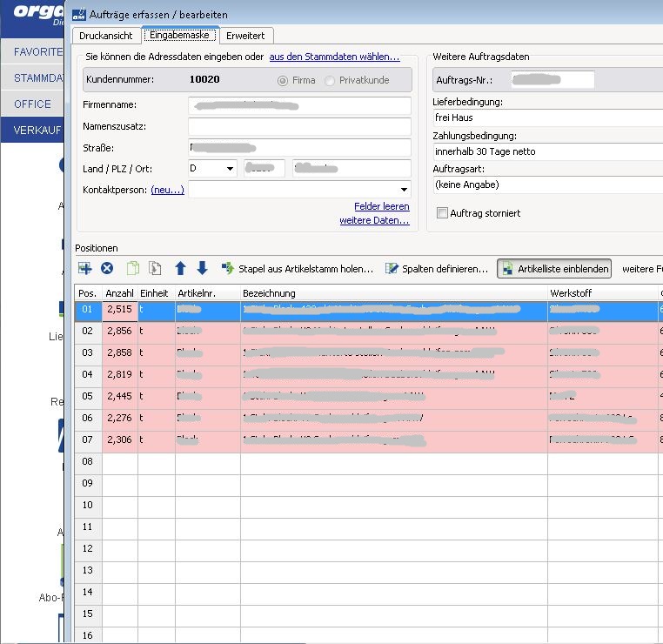Delete position with the blue X icon
This screenshot has width=663, height=644.
coord(107,268)
